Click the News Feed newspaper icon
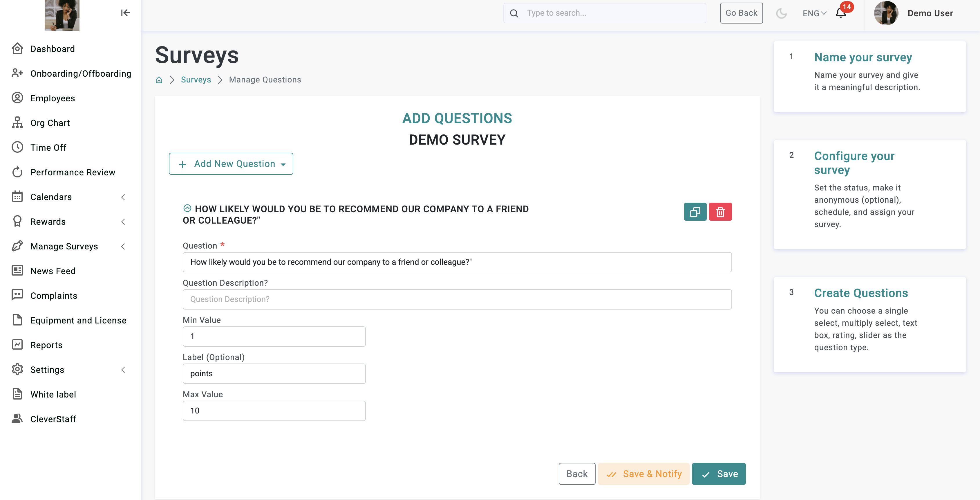980x500 pixels. click(17, 271)
